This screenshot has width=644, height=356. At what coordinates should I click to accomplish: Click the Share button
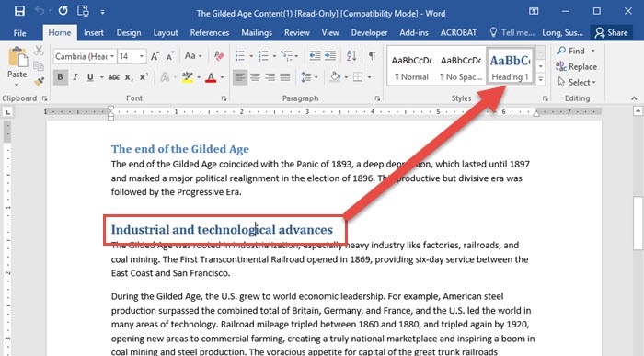point(612,33)
